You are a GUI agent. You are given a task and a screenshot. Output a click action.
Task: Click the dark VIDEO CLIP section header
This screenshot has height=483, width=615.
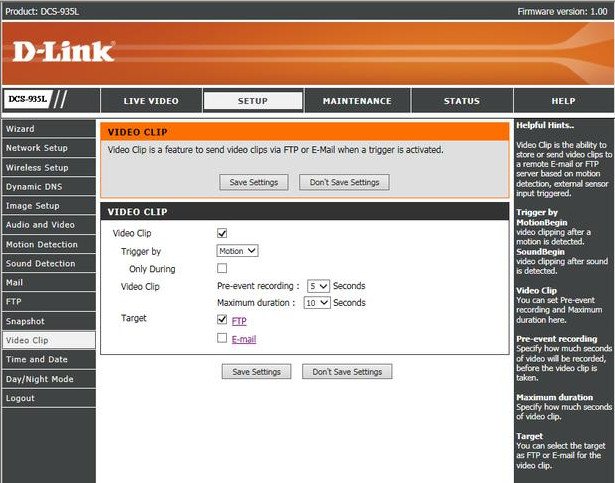coord(305,211)
